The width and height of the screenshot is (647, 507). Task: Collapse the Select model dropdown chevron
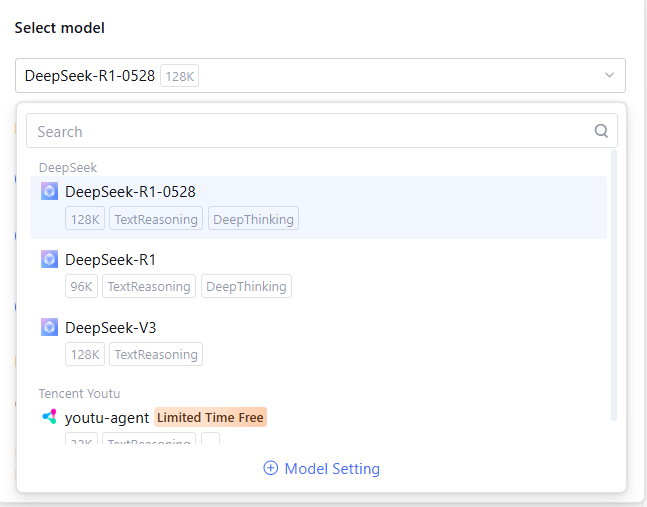pos(609,75)
